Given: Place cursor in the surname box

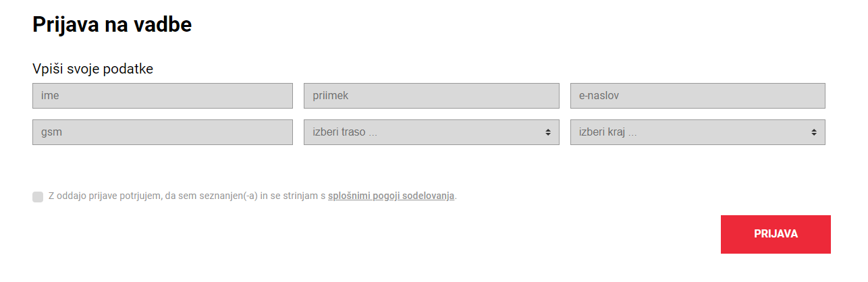Looking at the screenshot, I should click(x=431, y=96).
